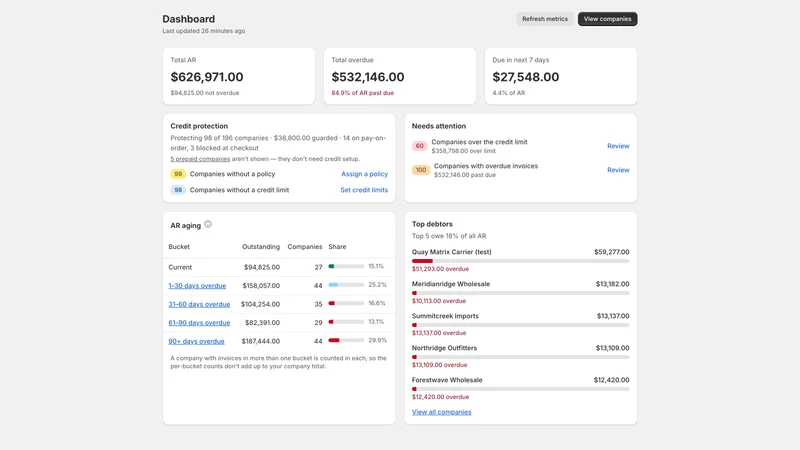The height and width of the screenshot is (450, 800).
Task: Click the Total AR amount $626,971.00
Action: (x=207, y=77)
